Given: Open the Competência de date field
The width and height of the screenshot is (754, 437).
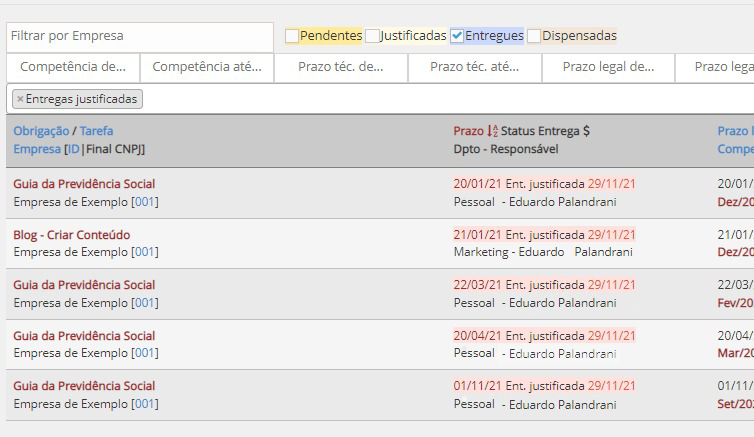Looking at the screenshot, I should point(73,67).
